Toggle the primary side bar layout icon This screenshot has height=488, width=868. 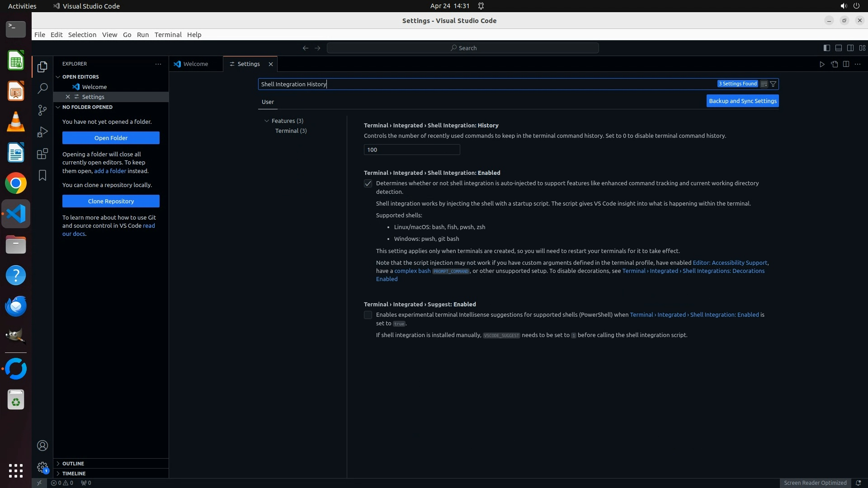coord(826,48)
